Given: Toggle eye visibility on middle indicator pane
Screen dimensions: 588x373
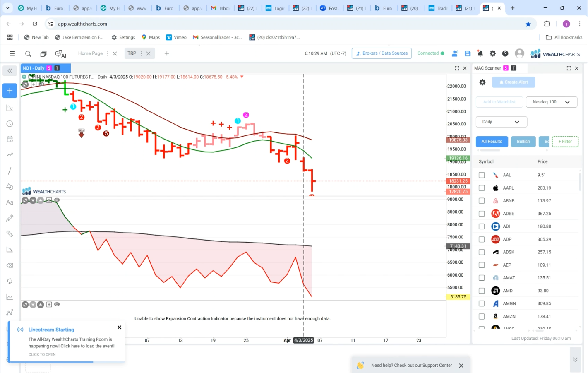Looking at the screenshot, I should tap(57, 200).
